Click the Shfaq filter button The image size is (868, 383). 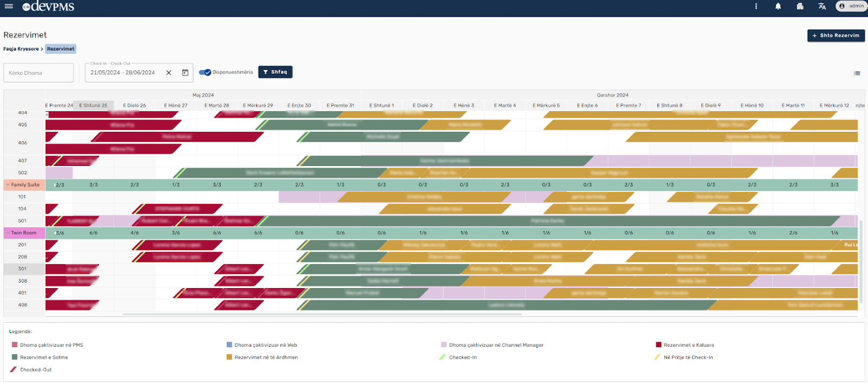click(275, 72)
